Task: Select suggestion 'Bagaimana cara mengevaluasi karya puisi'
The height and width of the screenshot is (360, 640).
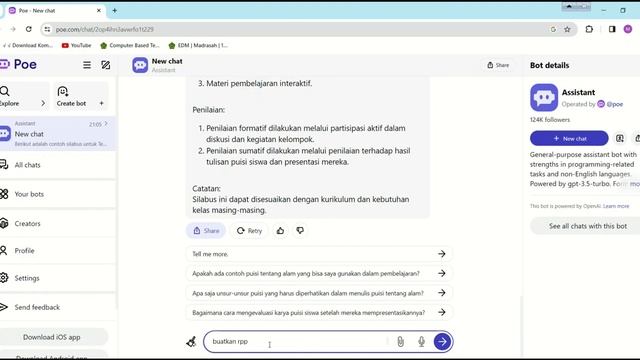Action: point(319,313)
